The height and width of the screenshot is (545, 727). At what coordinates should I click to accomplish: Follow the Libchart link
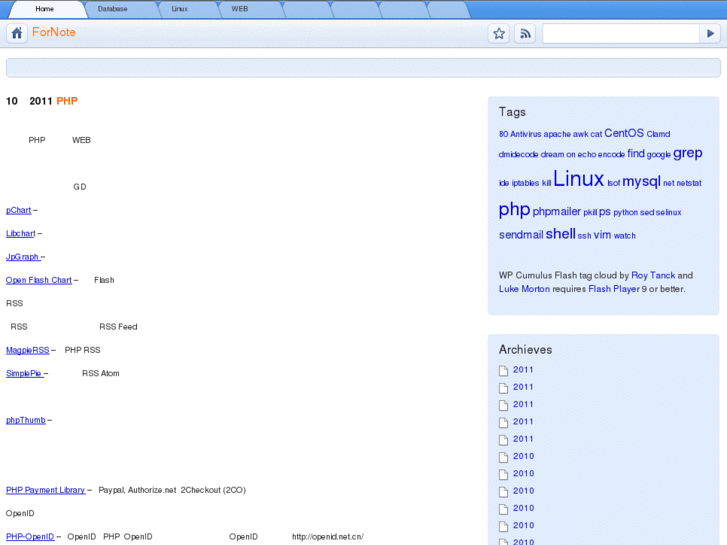coord(20,233)
